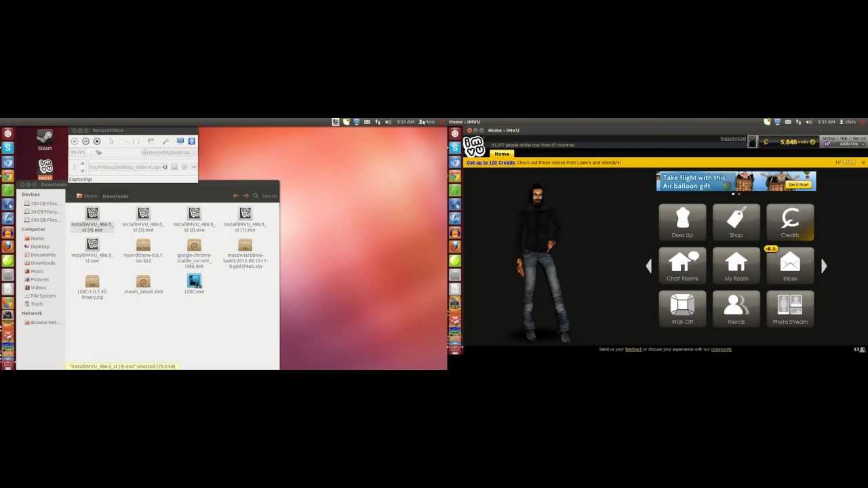This screenshot has height=488, width=868.
Task: Open File System in the sidebar
Action: 39,296
